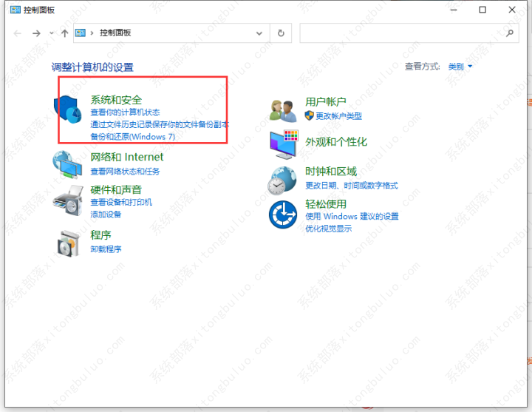The width and height of the screenshot is (532, 412).
Task: Open the 系统和安全 heading link
Action: pyautogui.click(x=116, y=99)
